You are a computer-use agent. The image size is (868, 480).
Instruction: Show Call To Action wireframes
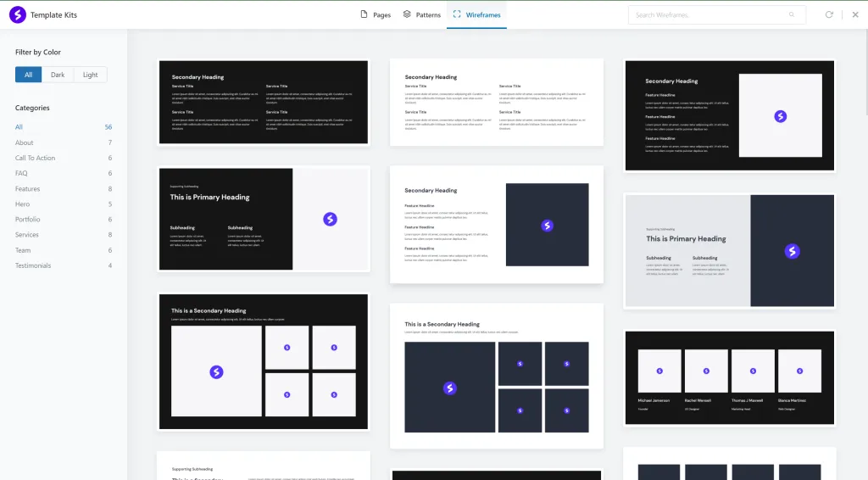click(35, 158)
